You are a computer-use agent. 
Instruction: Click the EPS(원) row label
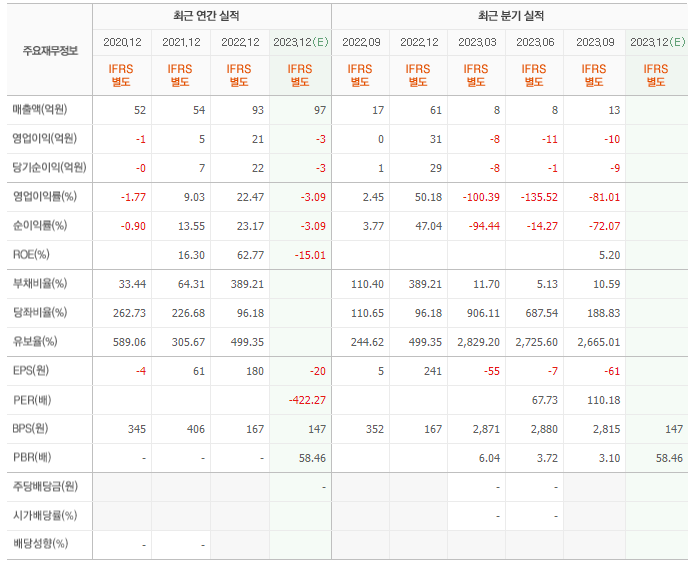(31, 370)
